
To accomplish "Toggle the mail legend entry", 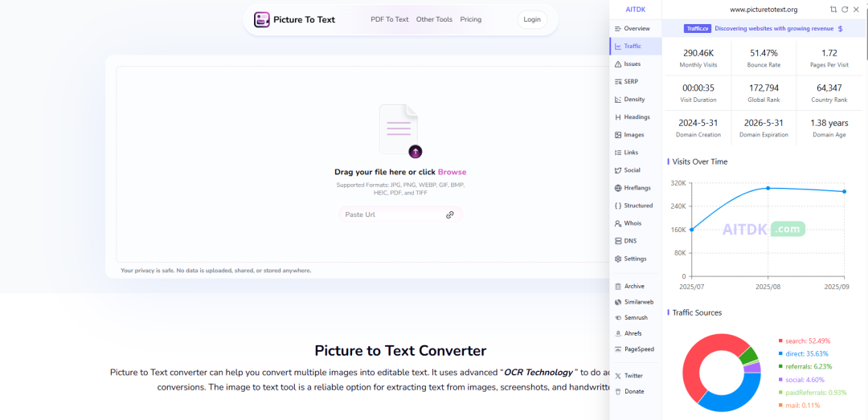I will point(799,405).
